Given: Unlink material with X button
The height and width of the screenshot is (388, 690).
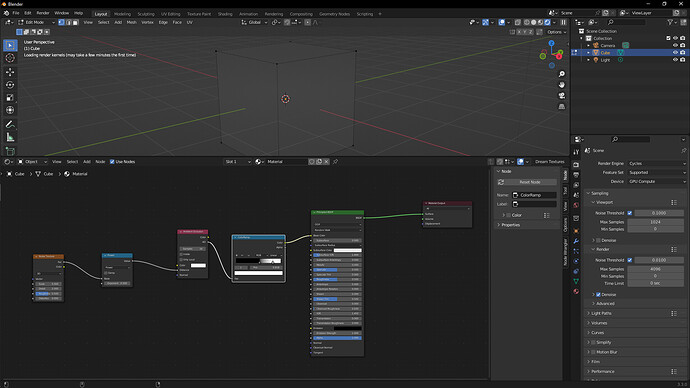Looking at the screenshot, I should point(326,162).
